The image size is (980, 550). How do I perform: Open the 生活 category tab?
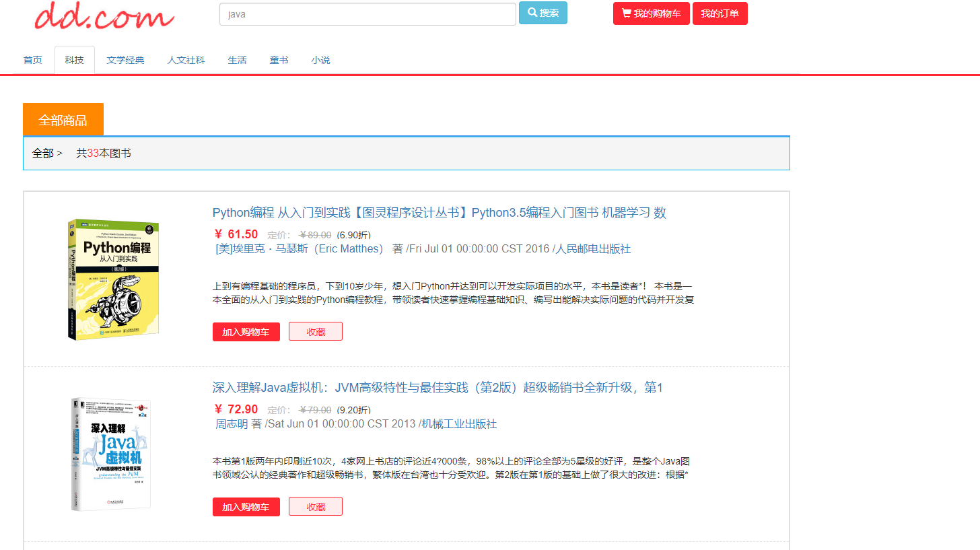tap(238, 60)
